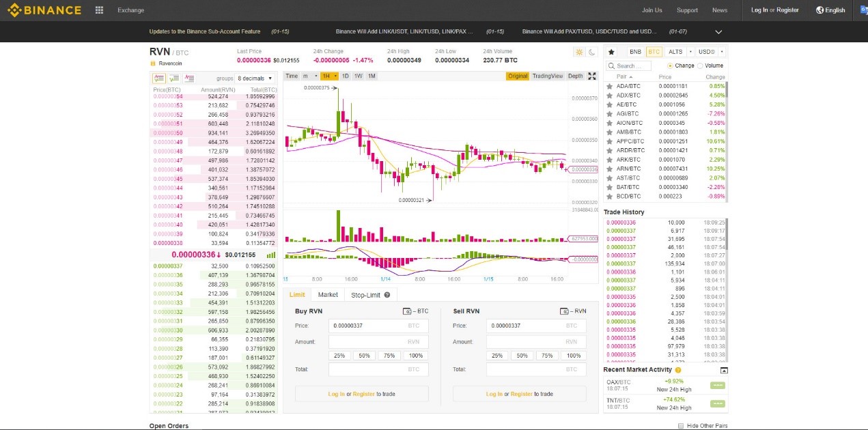Click Recent Market Activity help icon

click(678, 370)
